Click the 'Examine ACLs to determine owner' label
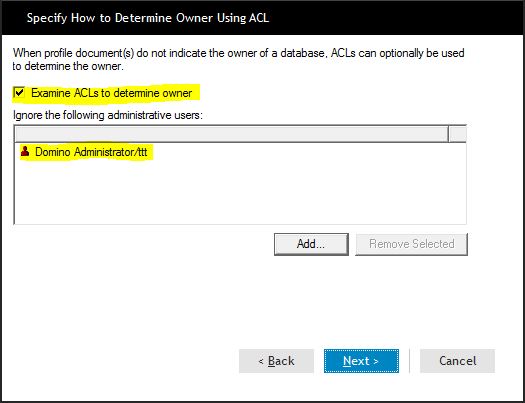 click(x=112, y=93)
